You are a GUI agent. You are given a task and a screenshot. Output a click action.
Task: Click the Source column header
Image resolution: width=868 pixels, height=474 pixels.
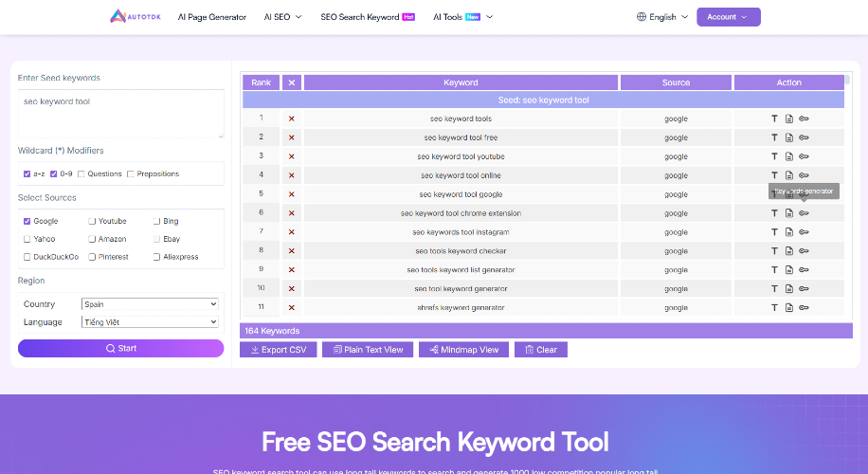(x=676, y=82)
